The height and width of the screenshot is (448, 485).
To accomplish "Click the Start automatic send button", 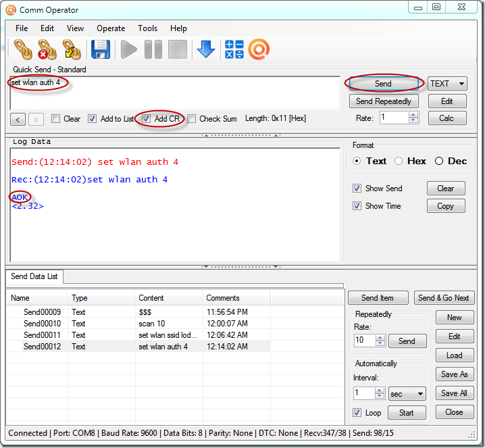I will [407, 413].
